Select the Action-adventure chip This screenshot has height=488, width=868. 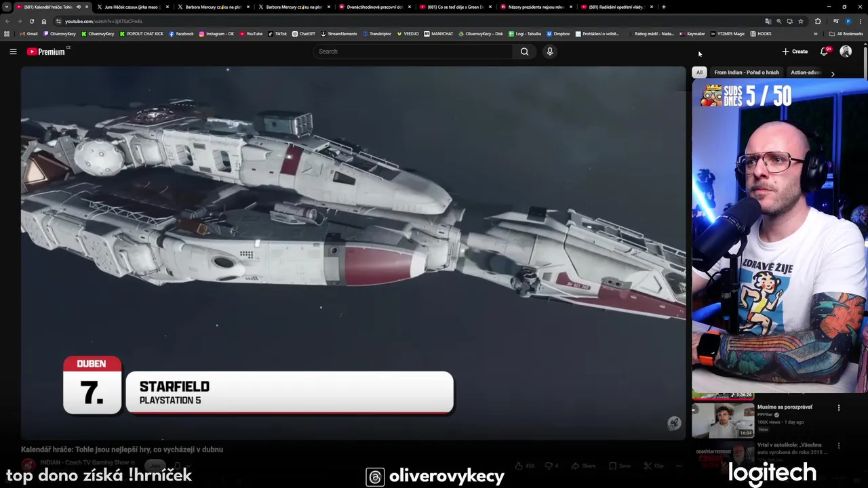click(x=806, y=73)
